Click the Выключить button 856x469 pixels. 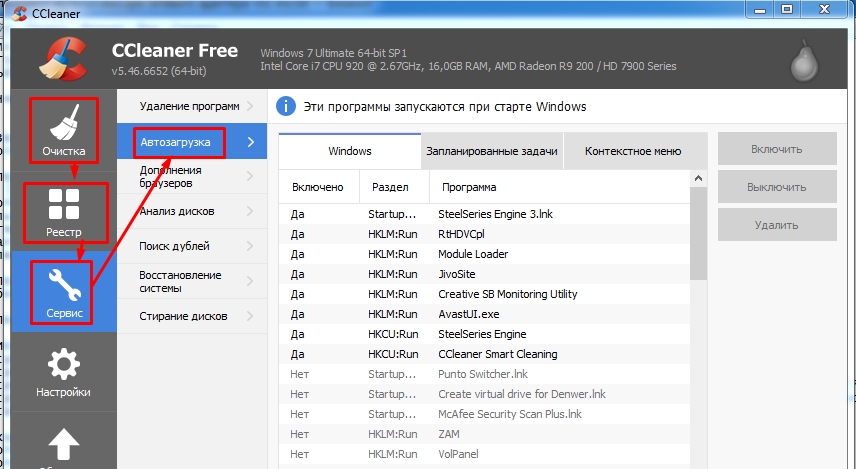[x=777, y=187]
